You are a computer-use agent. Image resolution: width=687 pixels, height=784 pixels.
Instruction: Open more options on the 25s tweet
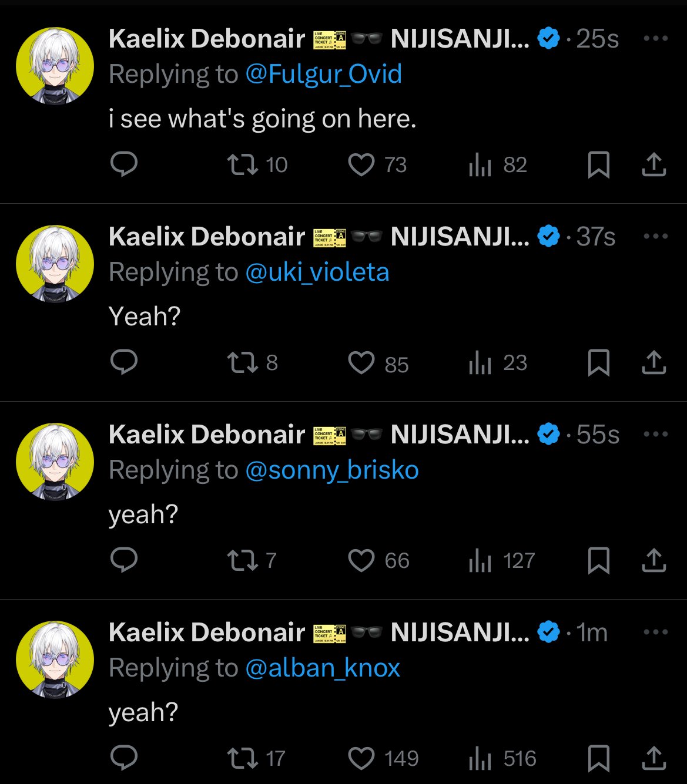click(x=655, y=39)
